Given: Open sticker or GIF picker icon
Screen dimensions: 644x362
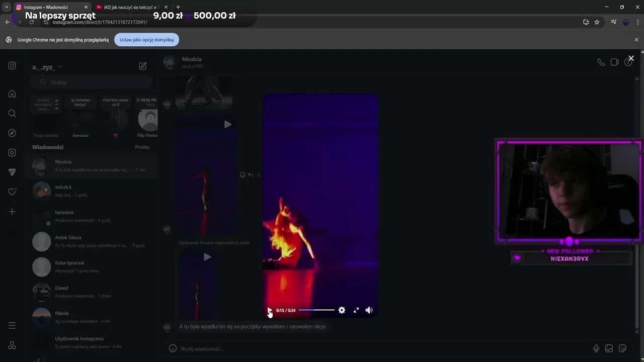Looking at the screenshot, I should pyautogui.click(x=622, y=348).
